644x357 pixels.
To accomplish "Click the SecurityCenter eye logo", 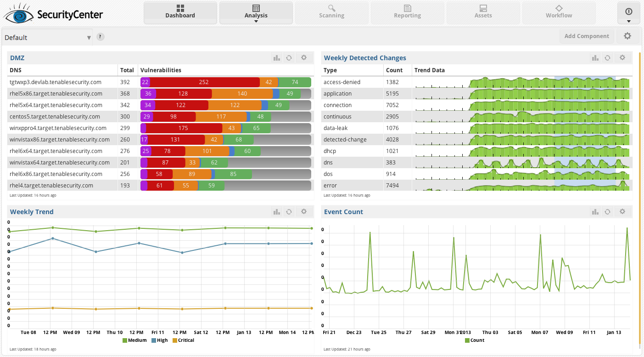I will tap(18, 14).
